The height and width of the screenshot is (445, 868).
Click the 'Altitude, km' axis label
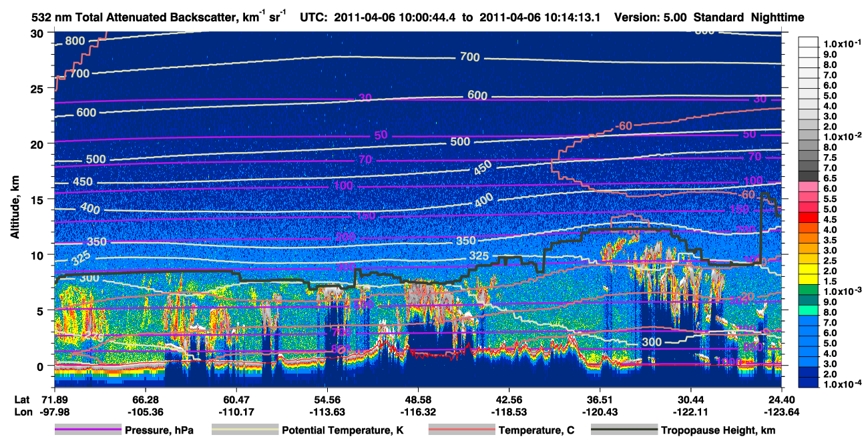[x=15, y=206]
